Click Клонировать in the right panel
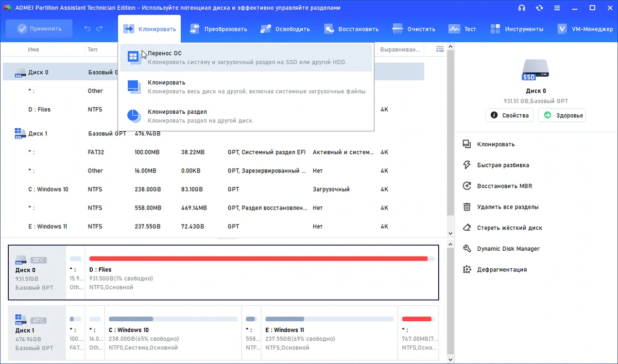 pyautogui.click(x=496, y=144)
